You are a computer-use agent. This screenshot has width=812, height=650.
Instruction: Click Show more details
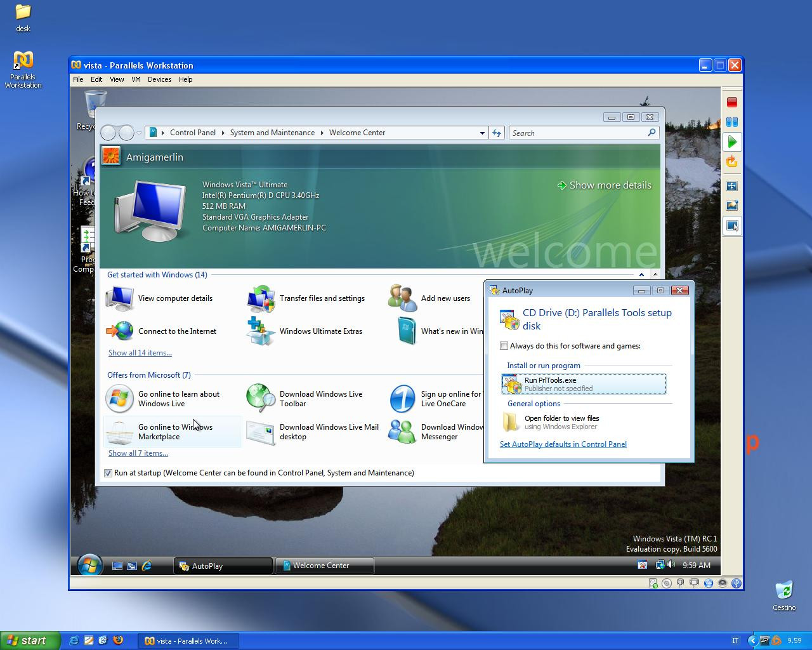604,185
